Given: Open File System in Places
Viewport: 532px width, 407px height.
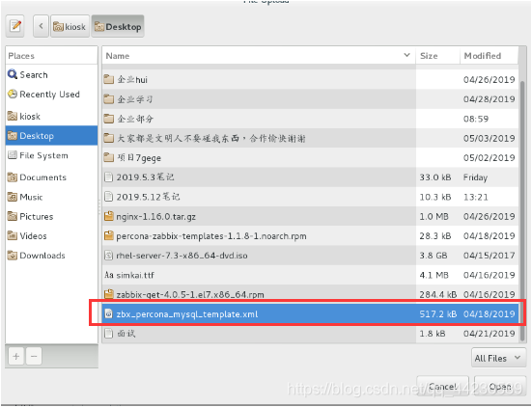Looking at the screenshot, I should [x=51, y=155].
